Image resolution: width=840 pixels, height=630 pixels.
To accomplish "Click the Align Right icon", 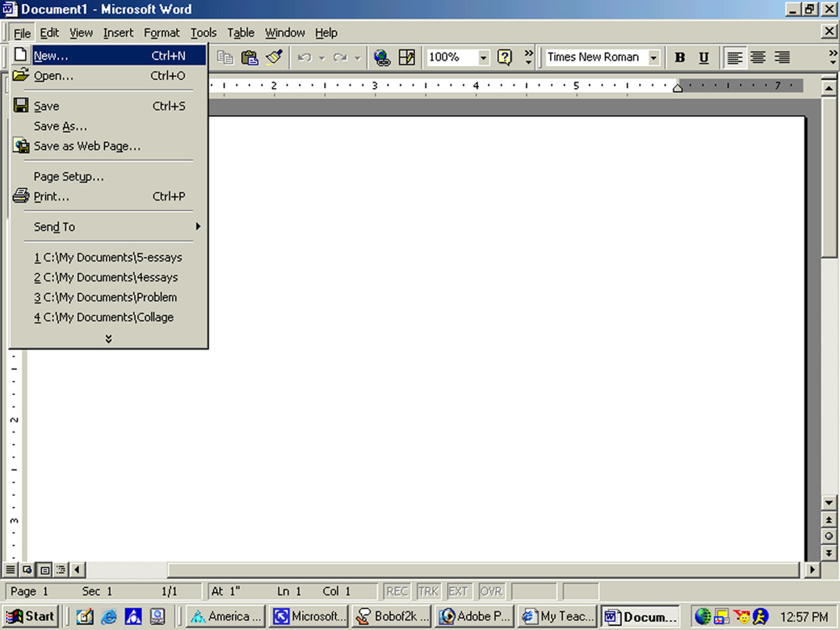I will [x=782, y=57].
